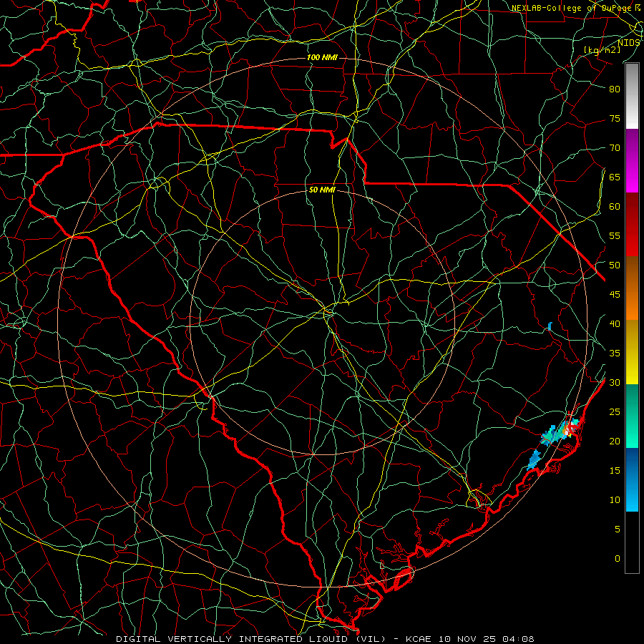The height and width of the screenshot is (644, 644).
Task: Click the tiny isolated blue echo to the east
Action: point(550,326)
